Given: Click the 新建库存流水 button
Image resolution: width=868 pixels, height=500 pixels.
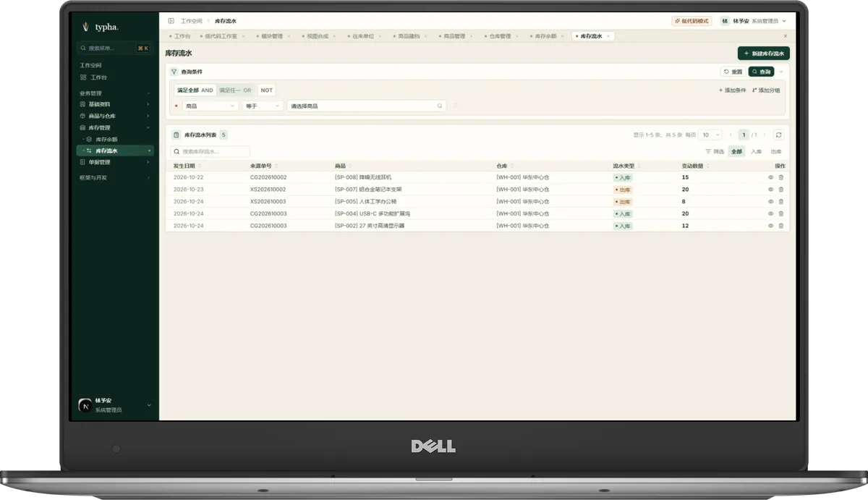Looking at the screenshot, I should pos(763,54).
